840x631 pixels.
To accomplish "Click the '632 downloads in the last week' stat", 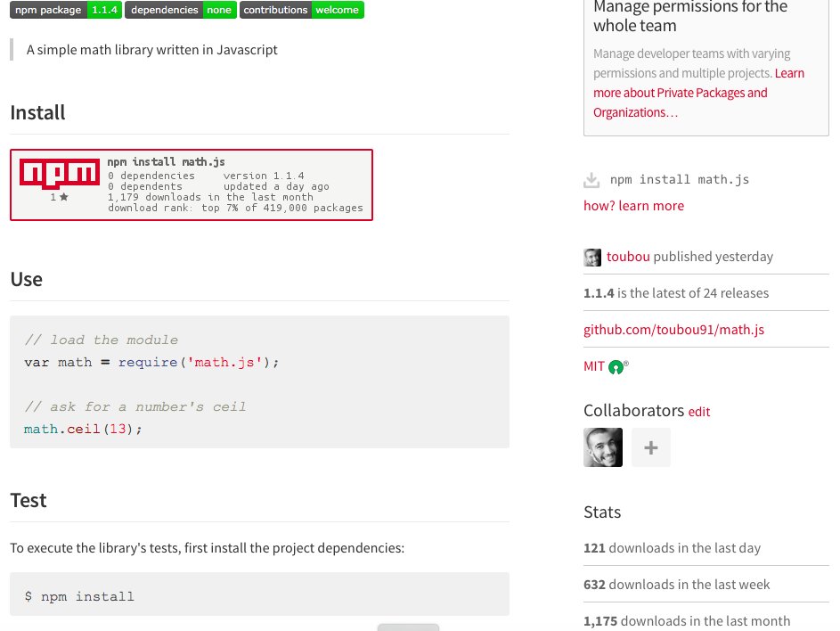I will tap(677, 585).
